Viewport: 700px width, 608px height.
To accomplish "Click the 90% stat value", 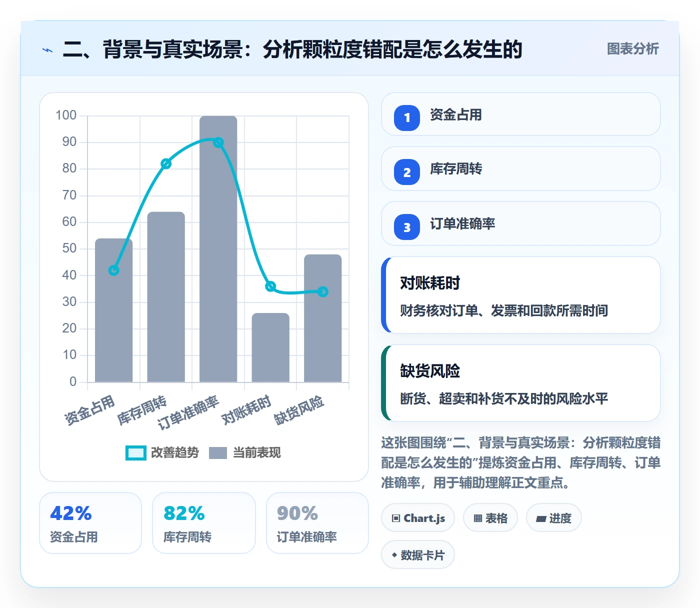I will click(297, 513).
